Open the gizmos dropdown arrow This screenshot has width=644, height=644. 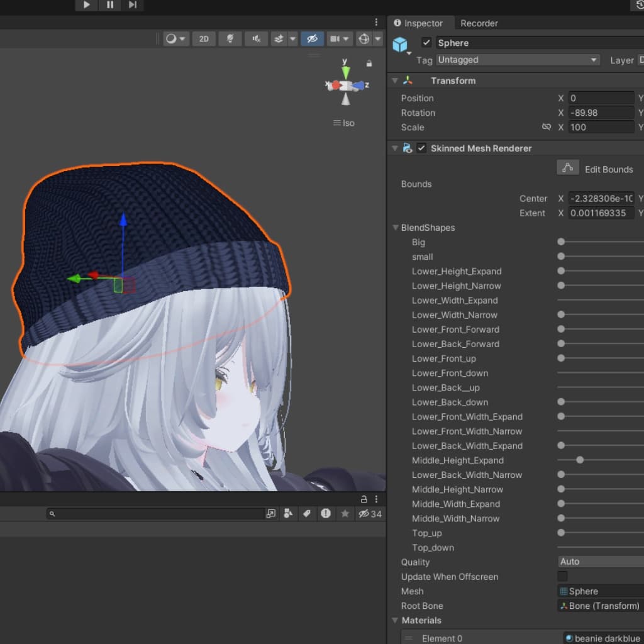378,38
